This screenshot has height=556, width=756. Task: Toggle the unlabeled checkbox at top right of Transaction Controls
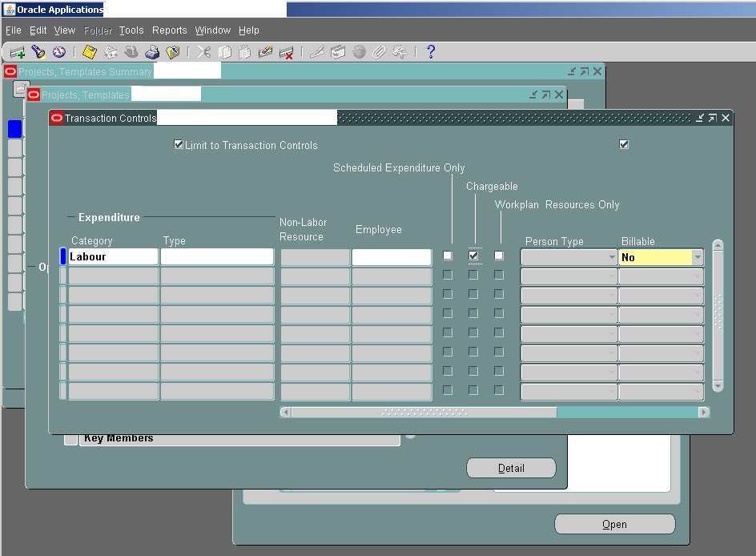[x=624, y=144]
